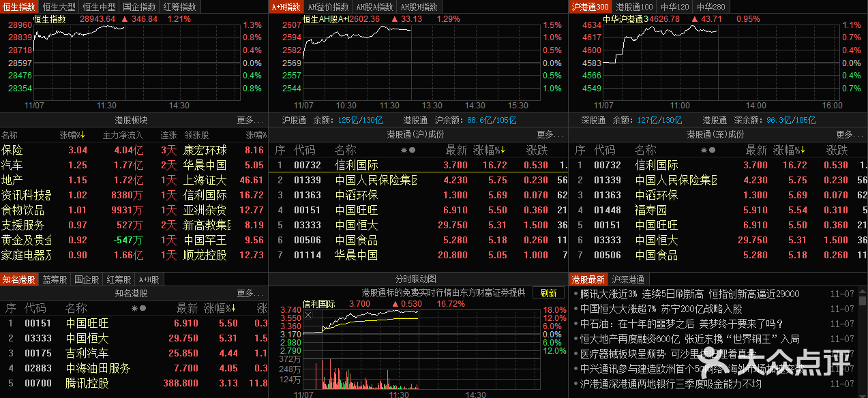868x398 pixels.
Task: Open 国企股 tab in bottom panel
Action: pos(87,279)
